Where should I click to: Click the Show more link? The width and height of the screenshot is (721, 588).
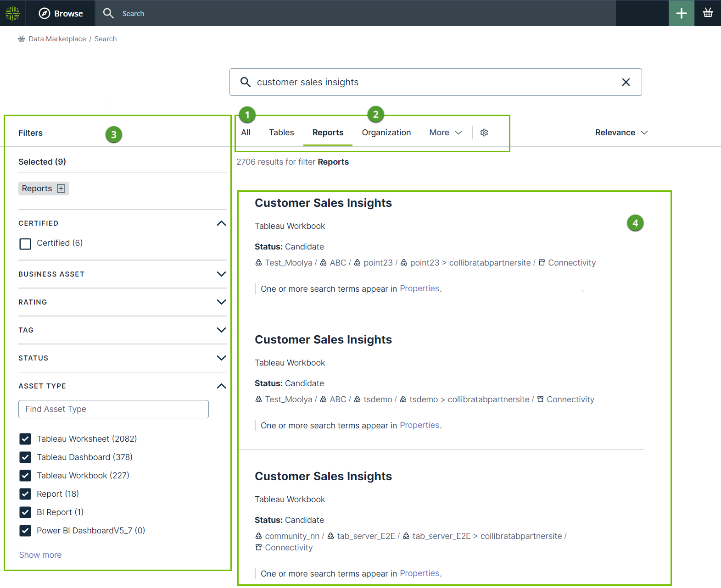point(40,555)
